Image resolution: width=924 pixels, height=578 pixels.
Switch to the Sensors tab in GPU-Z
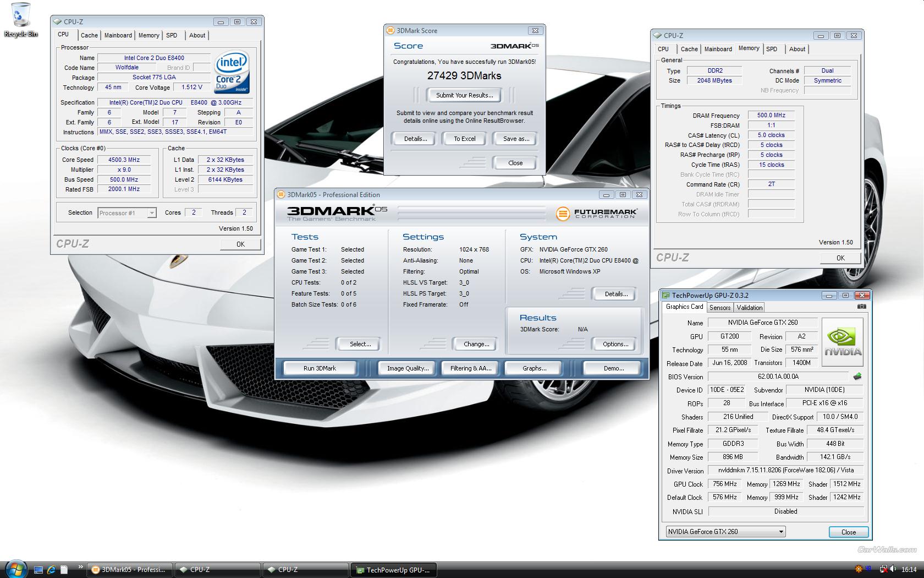(x=720, y=308)
